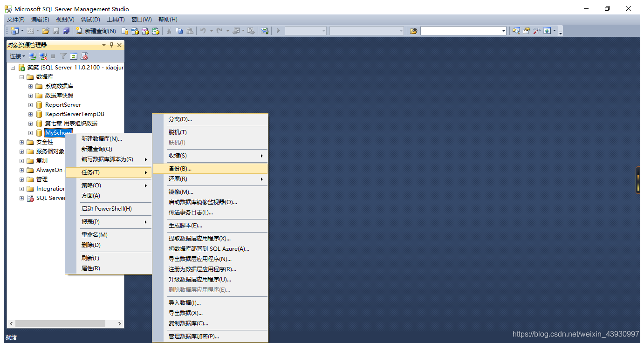Open the 窗口(W) menu
The image size is (644, 343).
point(141,19)
